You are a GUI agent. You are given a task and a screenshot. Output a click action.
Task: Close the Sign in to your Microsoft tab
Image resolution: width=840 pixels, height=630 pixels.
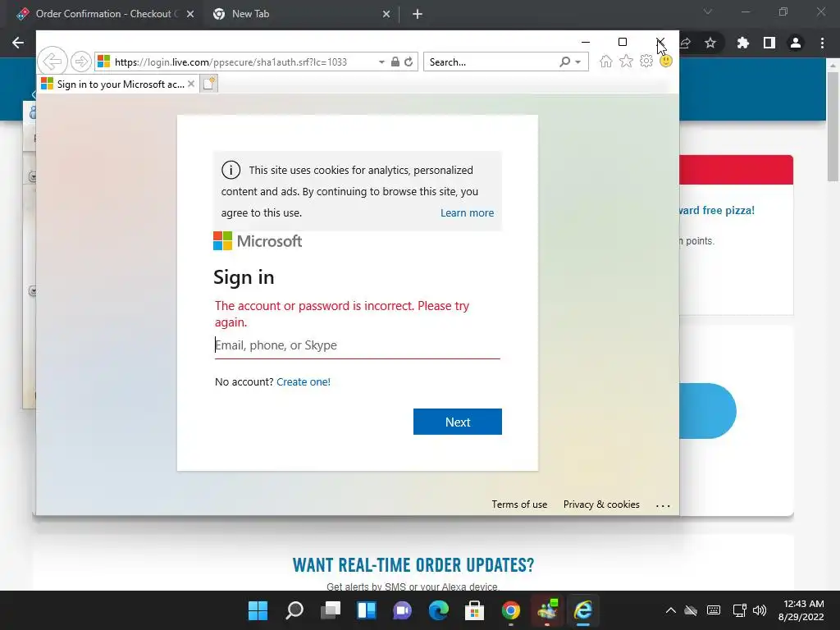[x=190, y=84]
